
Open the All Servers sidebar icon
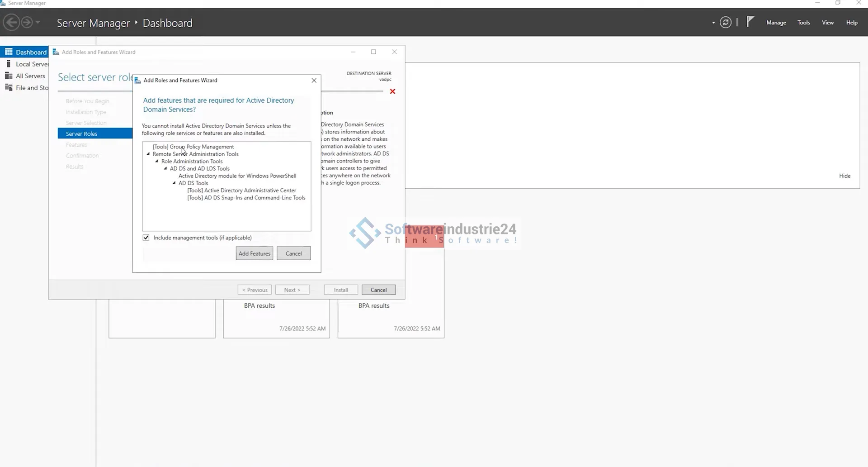[x=9, y=76]
